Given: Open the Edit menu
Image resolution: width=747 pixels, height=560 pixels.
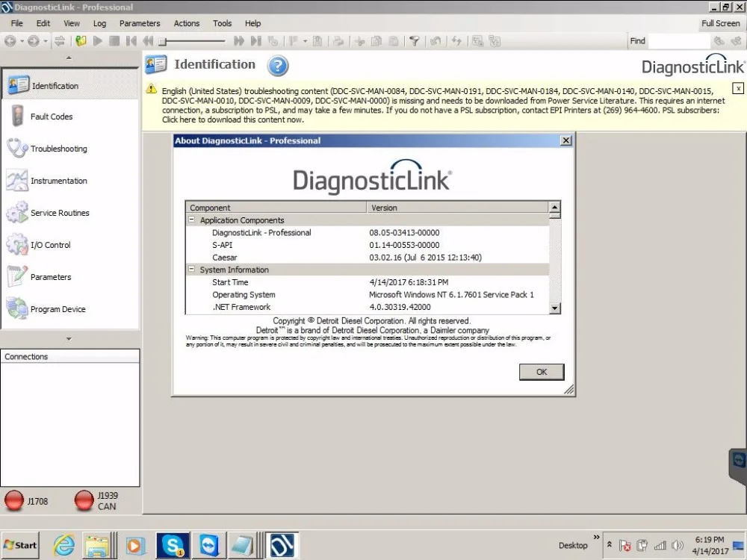Looking at the screenshot, I should [43, 23].
